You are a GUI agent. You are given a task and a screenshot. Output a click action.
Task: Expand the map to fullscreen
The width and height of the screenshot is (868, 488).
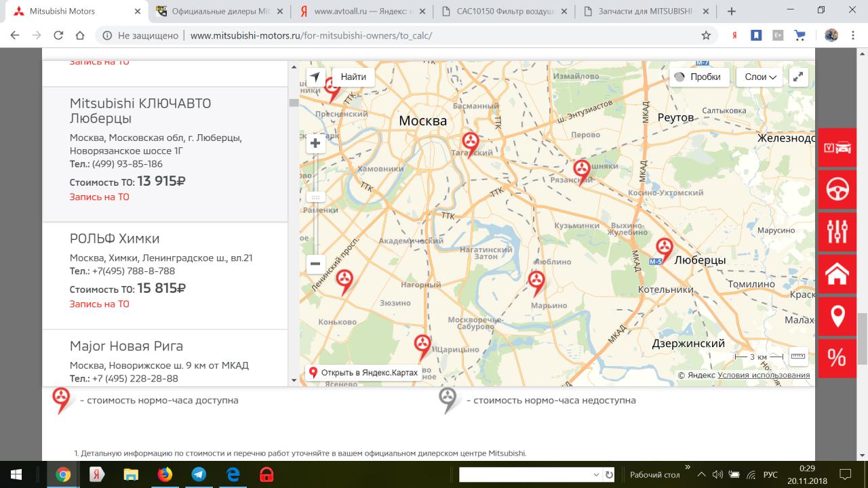pos(799,77)
